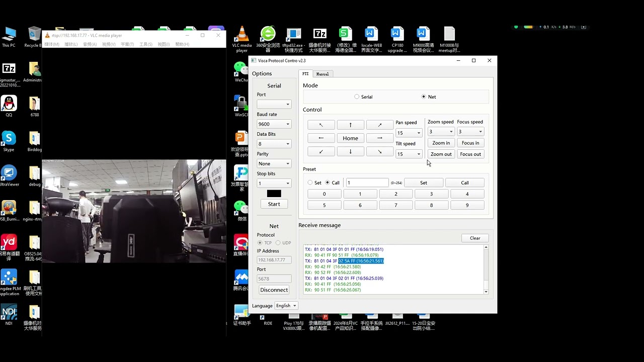Open Parity None dropdown

(274, 163)
